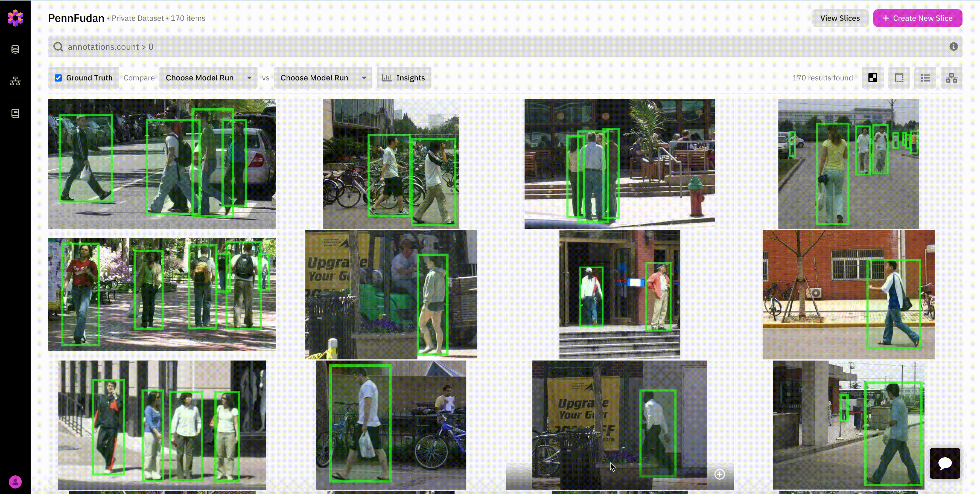The height and width of the screenshot is (494, 980).
Task: Open image of man walking past pillar
Action: pos(849,425)
